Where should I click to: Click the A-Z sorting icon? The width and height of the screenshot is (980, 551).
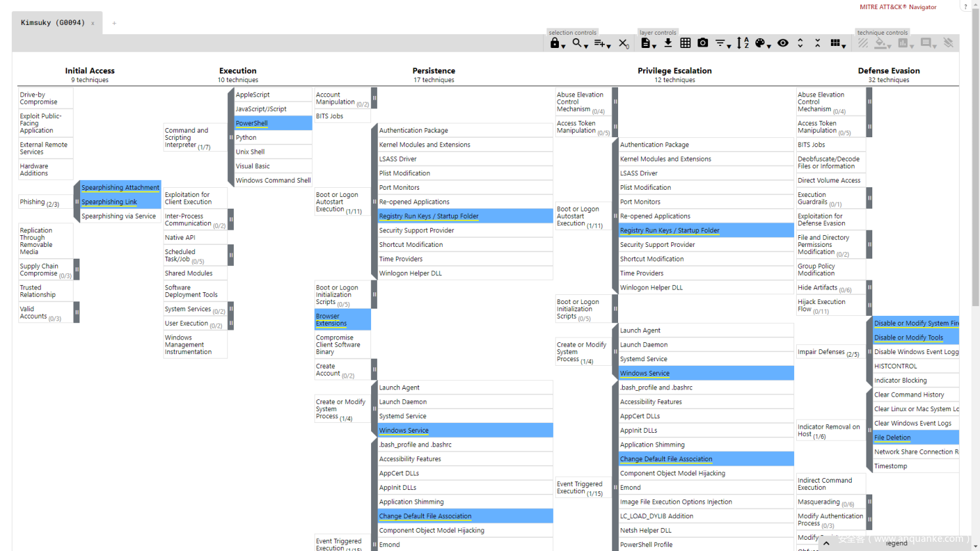pos(742,43)
